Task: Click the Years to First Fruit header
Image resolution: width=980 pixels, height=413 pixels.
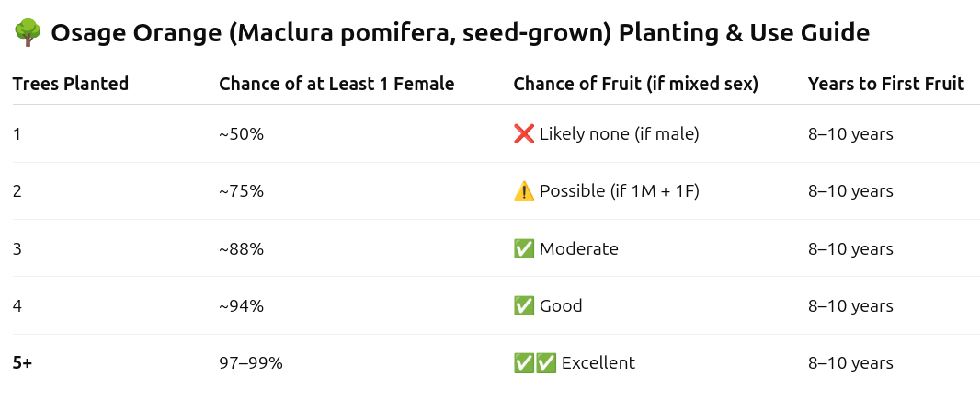Action: (886, 84)
